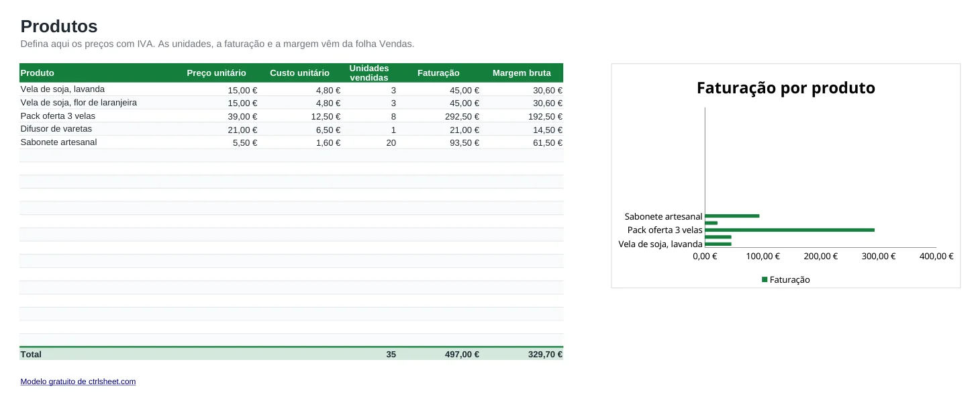This screenshot has width=980, height=405.
Task: Click the Preço unitário column header
Action: coord(216,73)
